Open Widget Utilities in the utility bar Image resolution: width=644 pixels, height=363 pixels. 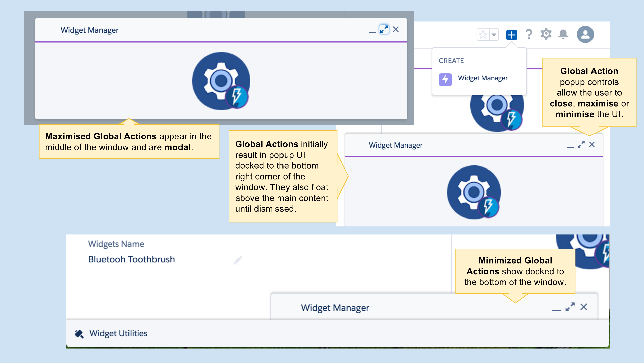point(118,333)
